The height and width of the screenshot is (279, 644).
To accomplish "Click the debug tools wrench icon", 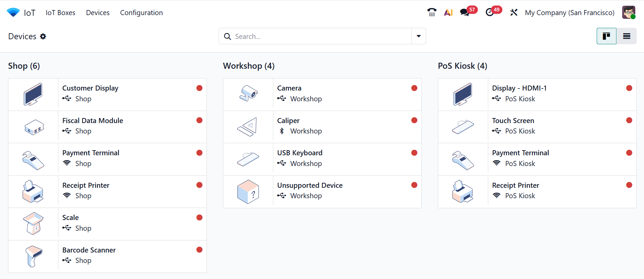I will click(x=514, y=12).
